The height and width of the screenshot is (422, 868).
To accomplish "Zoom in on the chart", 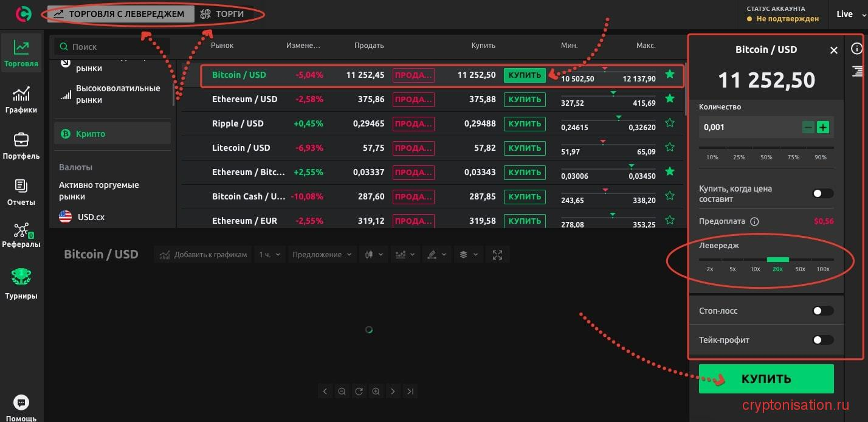I will click(376, 392).
